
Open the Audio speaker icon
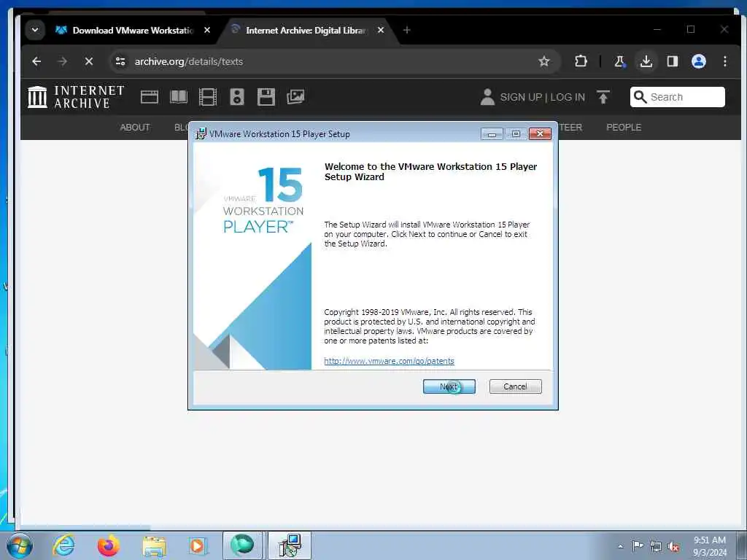coord(237,97)
